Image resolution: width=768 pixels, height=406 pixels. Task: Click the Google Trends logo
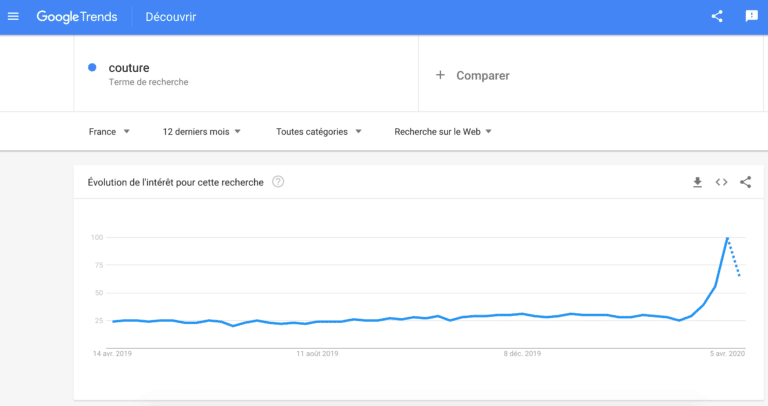[x=77, y=17]
